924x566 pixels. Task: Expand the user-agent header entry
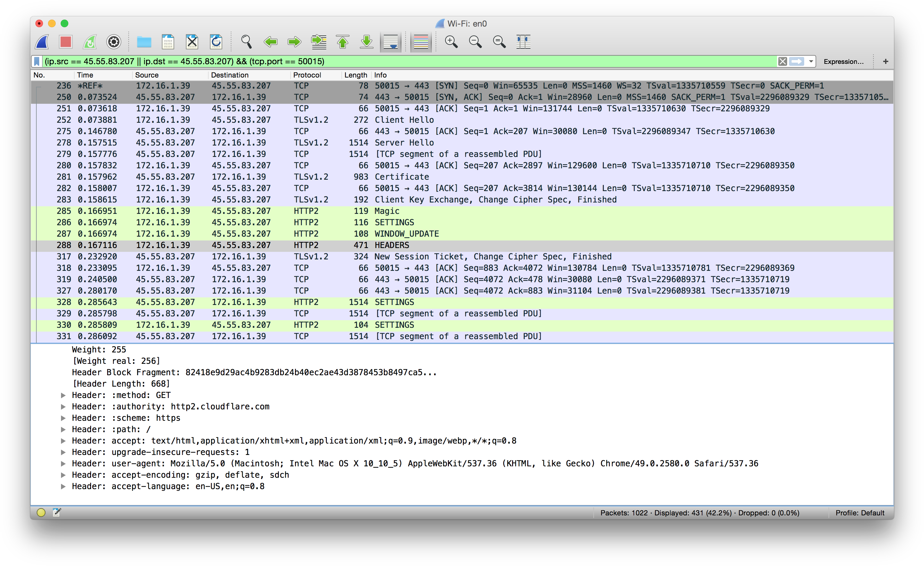click(63, 463)
